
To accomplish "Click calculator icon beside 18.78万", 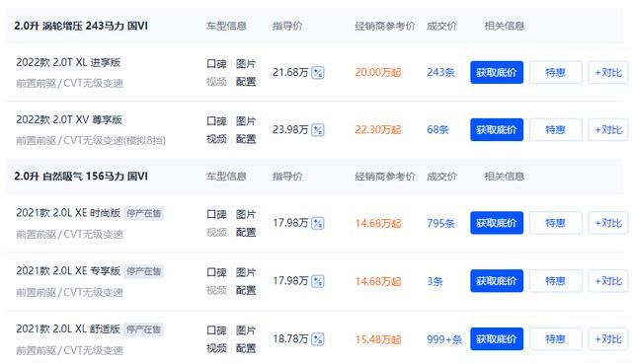I will [x=318, y=339].
